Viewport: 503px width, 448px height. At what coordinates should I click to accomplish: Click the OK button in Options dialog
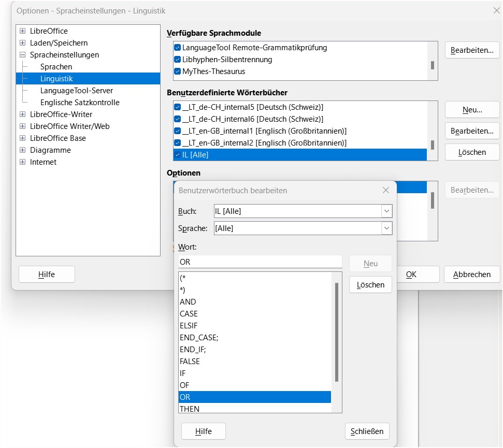coord(418,274)
